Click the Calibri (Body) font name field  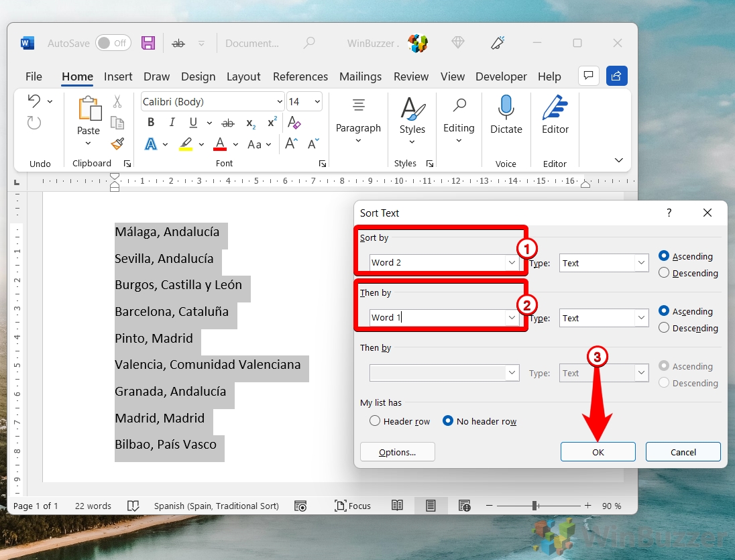207,102
